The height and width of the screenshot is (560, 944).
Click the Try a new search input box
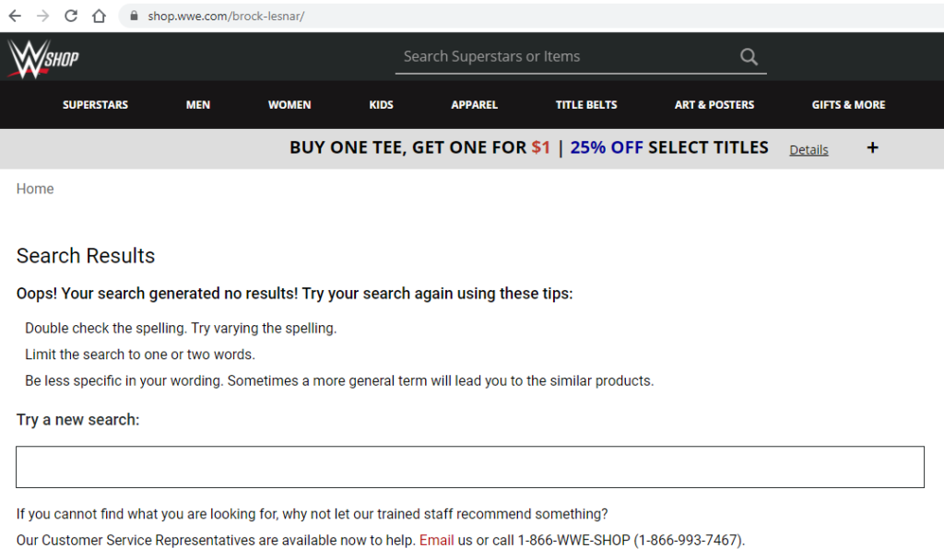point(470,467)
